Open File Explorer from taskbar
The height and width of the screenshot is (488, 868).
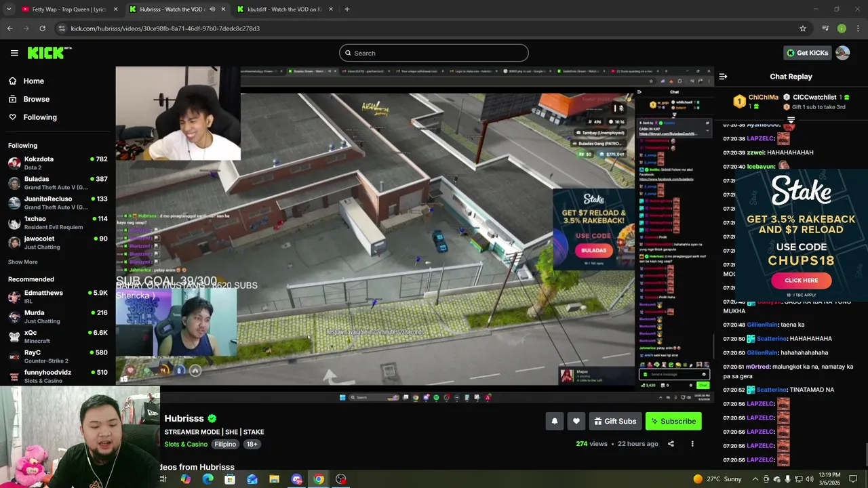tap(274, 479)
